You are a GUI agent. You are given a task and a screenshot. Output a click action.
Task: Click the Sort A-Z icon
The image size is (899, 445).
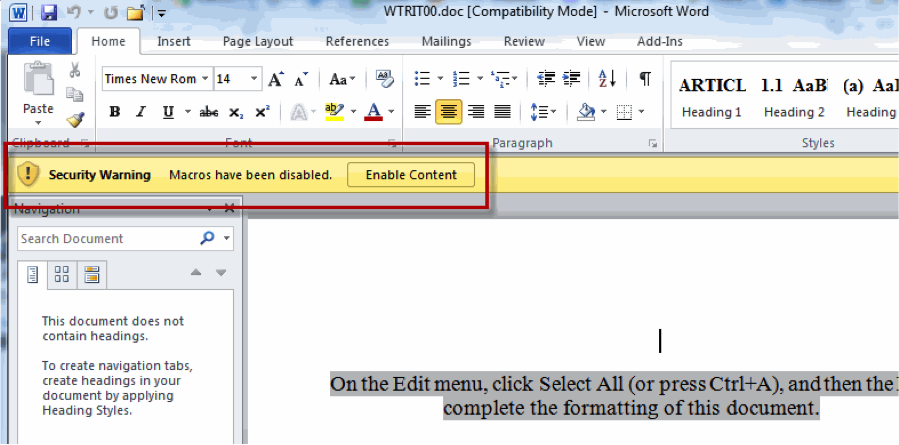coord(607,79)
